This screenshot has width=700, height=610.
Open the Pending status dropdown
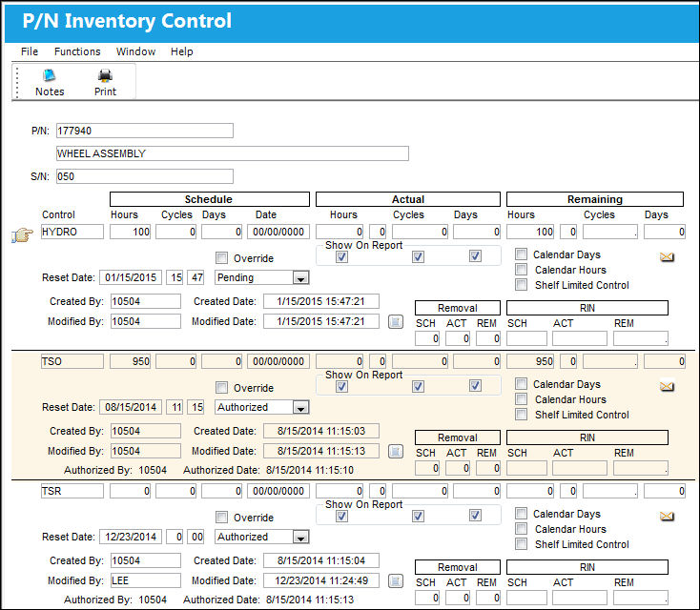[x=301, y=278]
